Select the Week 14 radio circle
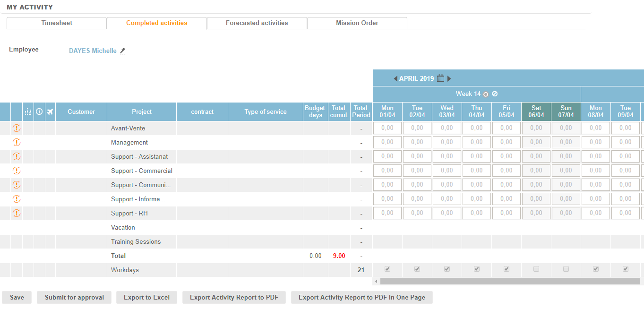This screenshot has height=309, width=644. point(486,94)
